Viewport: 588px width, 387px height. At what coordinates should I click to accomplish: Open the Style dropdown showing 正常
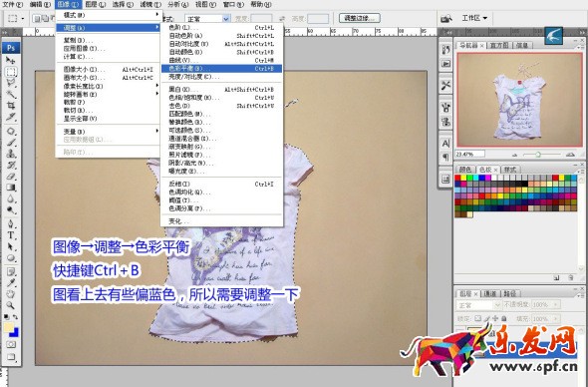click(207, 19)
